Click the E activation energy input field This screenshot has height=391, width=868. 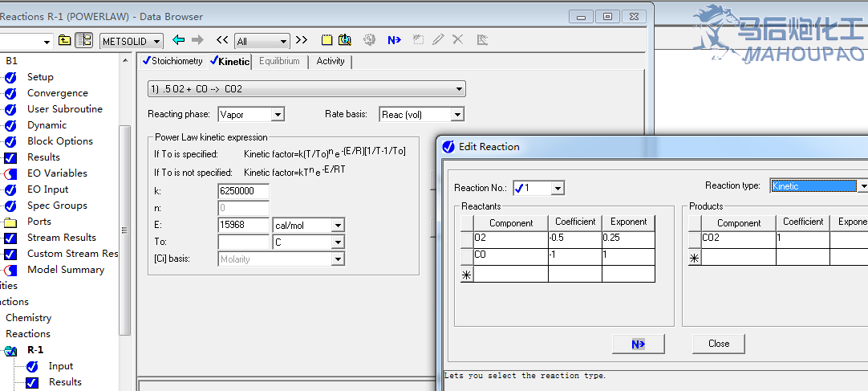click(244, 226)
